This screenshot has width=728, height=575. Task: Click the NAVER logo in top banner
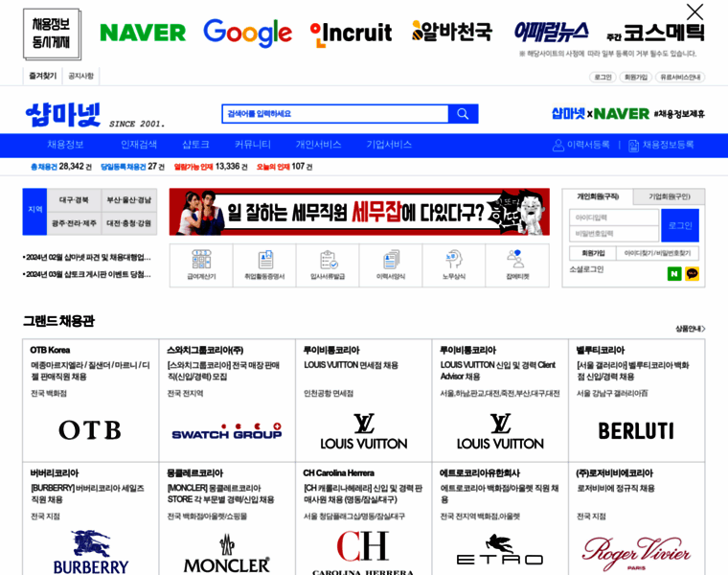coord(143,33)
